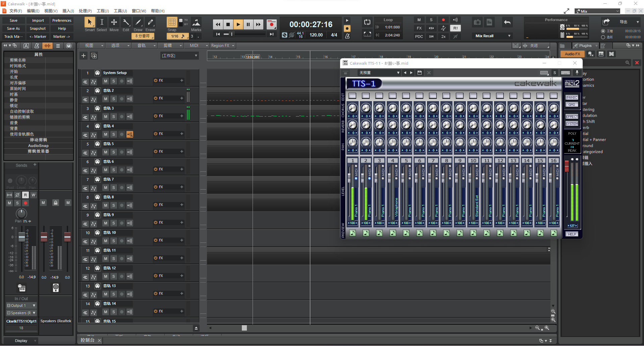Click the Audio FX button
Image resolution: width=644 pixels, height=346 pixels.
572,54
